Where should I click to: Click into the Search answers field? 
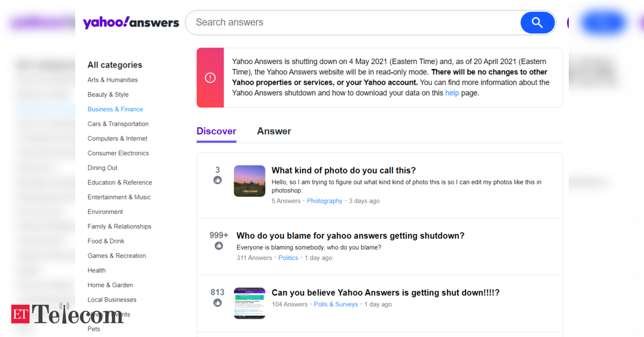coord(353,23)
